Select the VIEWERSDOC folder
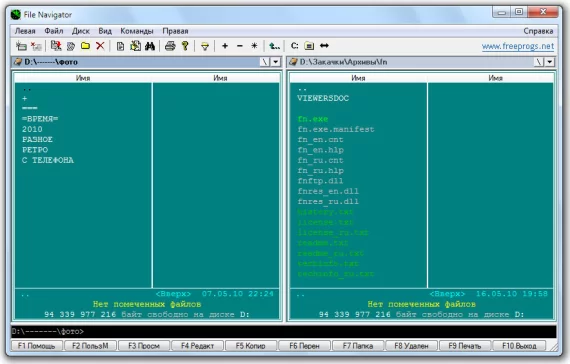 coord(323,98)
